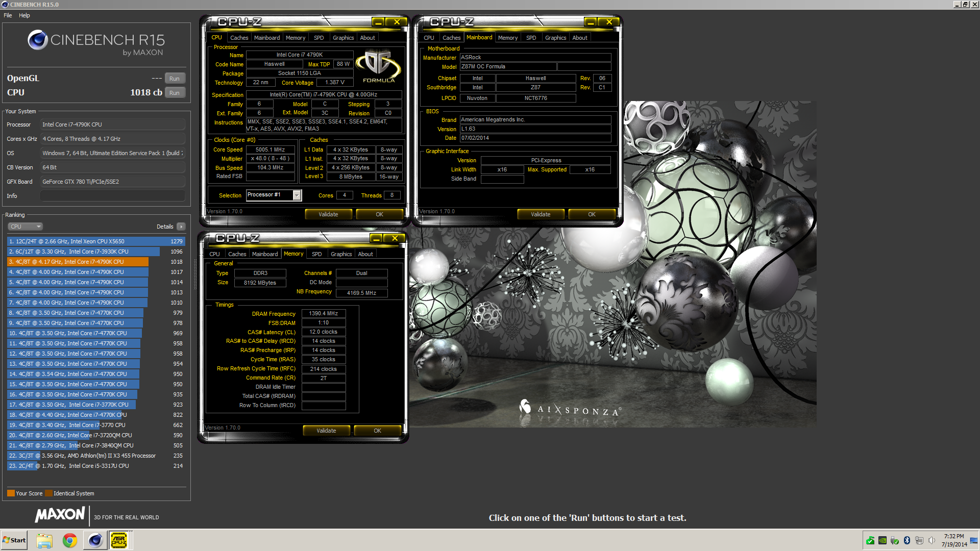Image resolution: width=980 pixels, height=551 pixels.
Task: Open the volume speaker tray icon
Action: (x=932, y=540)
